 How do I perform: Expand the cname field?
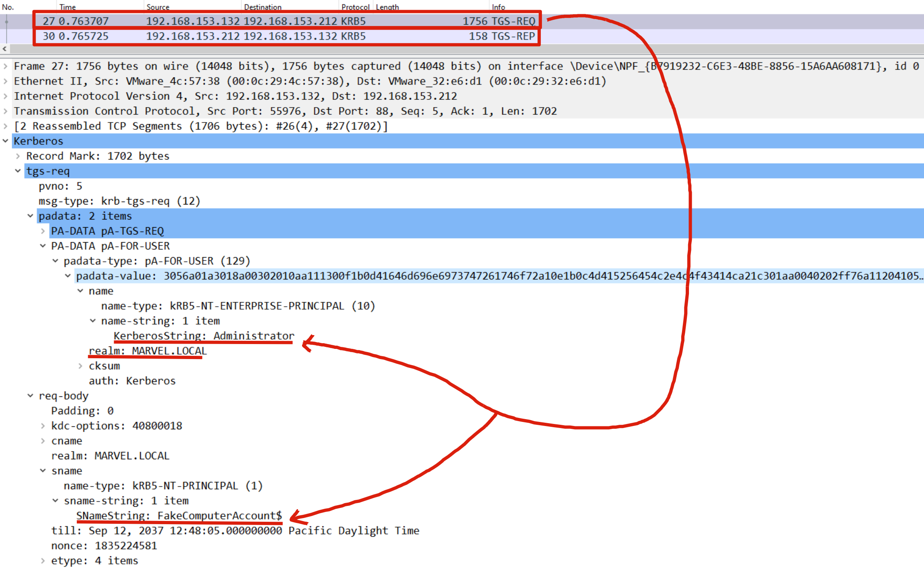tap(43, 441)
